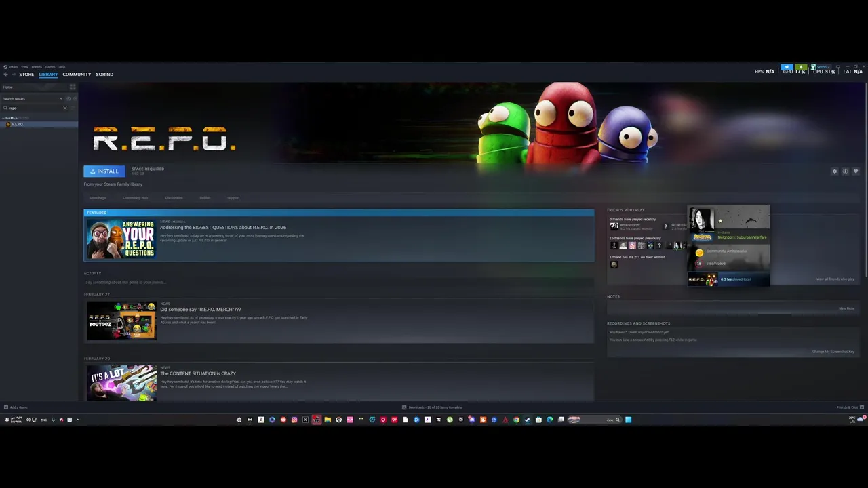The image size is (868, 488).
Task: Click the green notifications bell button
Action: [x=801, y=67]
